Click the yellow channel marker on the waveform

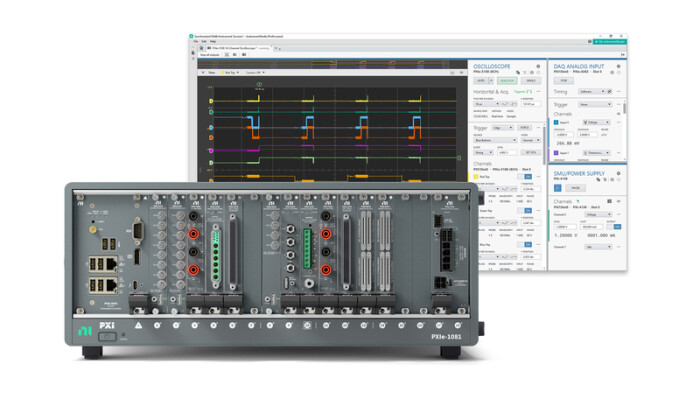211,101
